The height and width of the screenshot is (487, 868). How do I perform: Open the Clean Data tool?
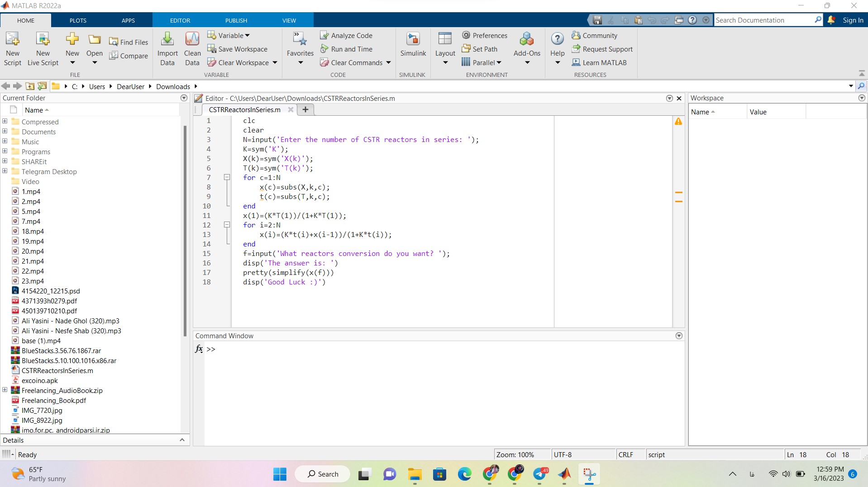tap(192, 49)
